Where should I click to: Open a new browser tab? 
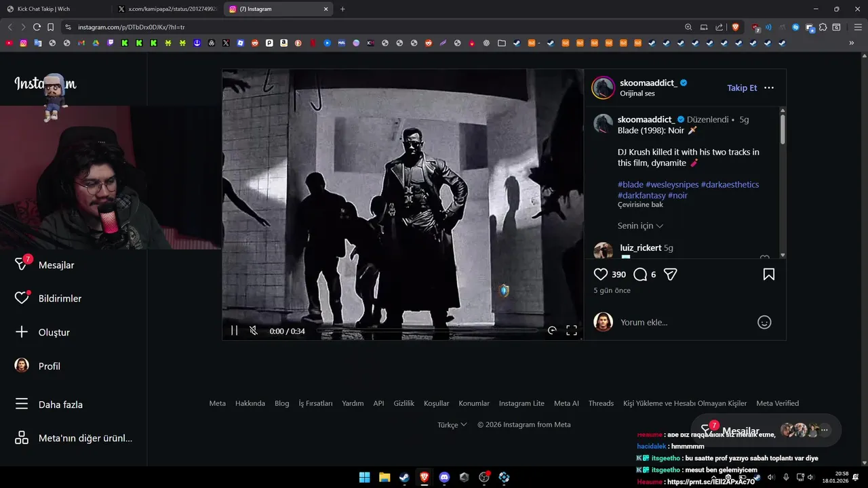(342, 9)
